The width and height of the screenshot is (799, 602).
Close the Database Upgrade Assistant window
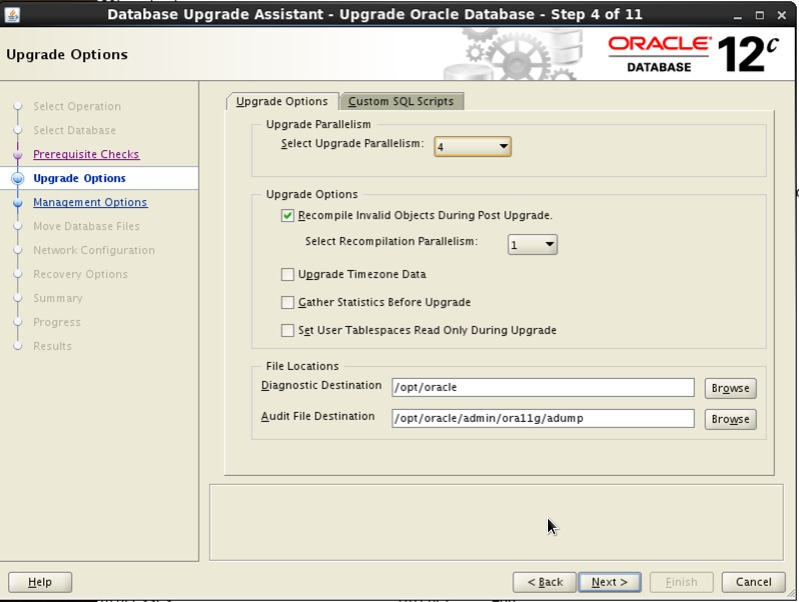[782, 16]
